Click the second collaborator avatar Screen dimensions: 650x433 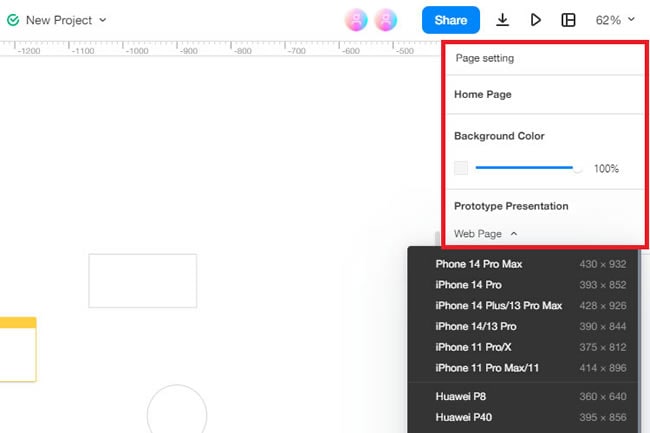tap(386, 20)
